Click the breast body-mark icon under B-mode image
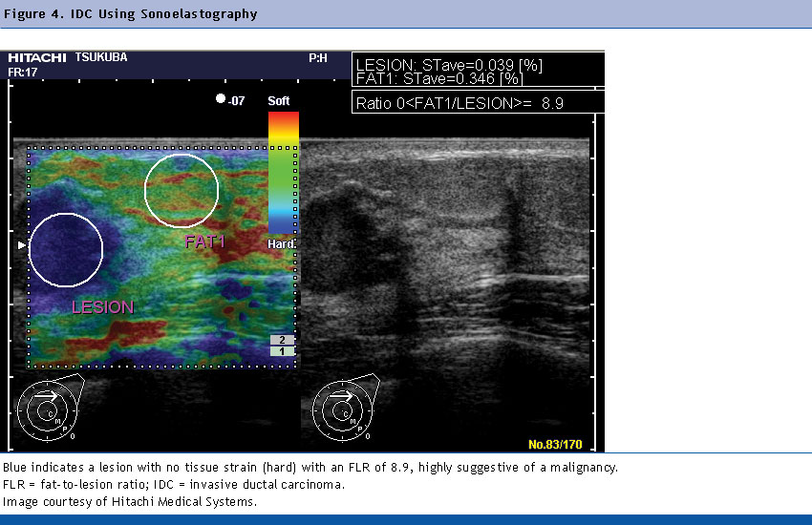812x525 pixels. (x=345, y=409)
